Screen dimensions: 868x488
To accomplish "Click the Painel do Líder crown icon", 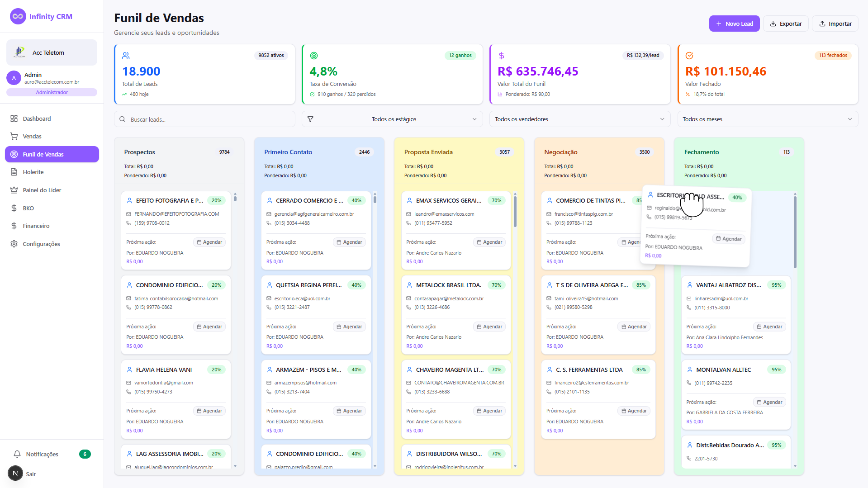I will (14, 190).
